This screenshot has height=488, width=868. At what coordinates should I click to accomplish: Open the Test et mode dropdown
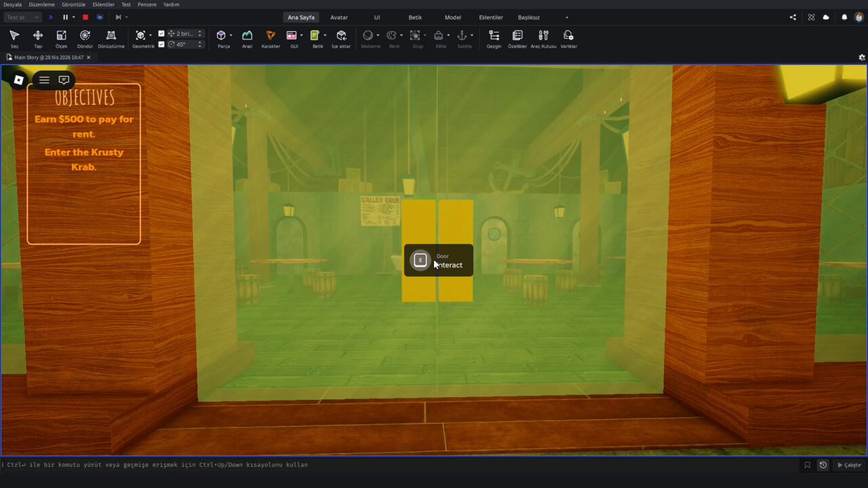[22, 17]
